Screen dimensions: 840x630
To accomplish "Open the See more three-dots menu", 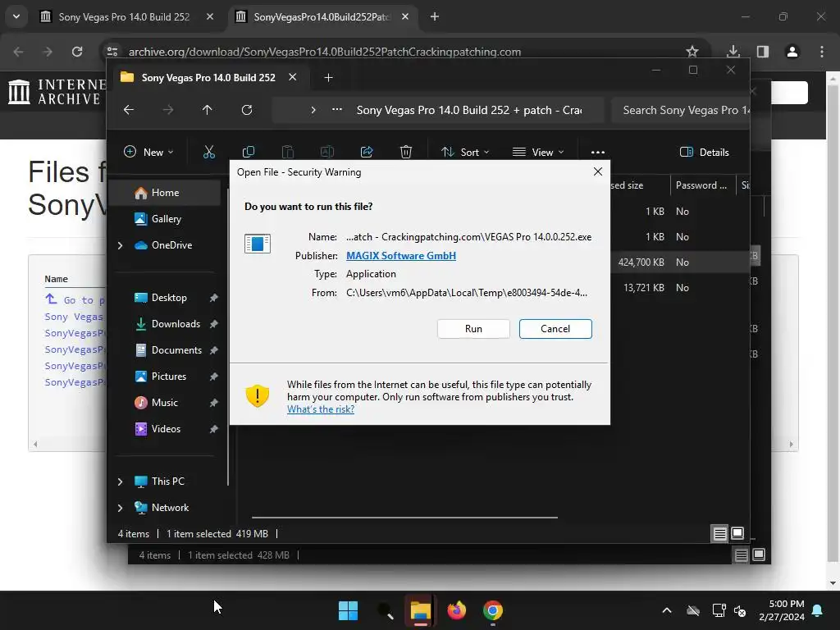I will click(598, 152).
